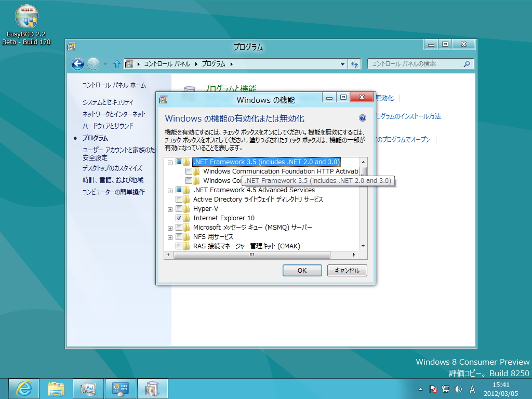Open File Explorer from the taskbar

tap(56, 388)
